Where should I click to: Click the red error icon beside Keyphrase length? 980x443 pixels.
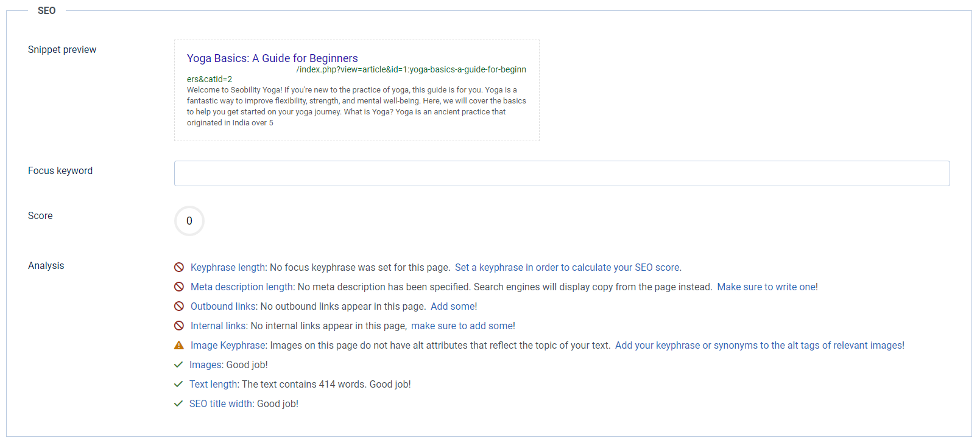[179, 267]
